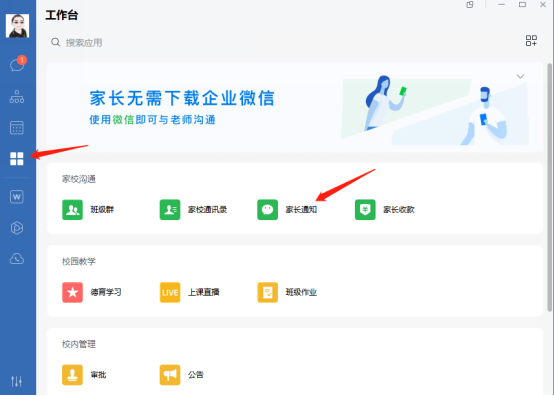Click the 审批 label
The width and height of the screenshot is (554, 396).
(98, 374)
